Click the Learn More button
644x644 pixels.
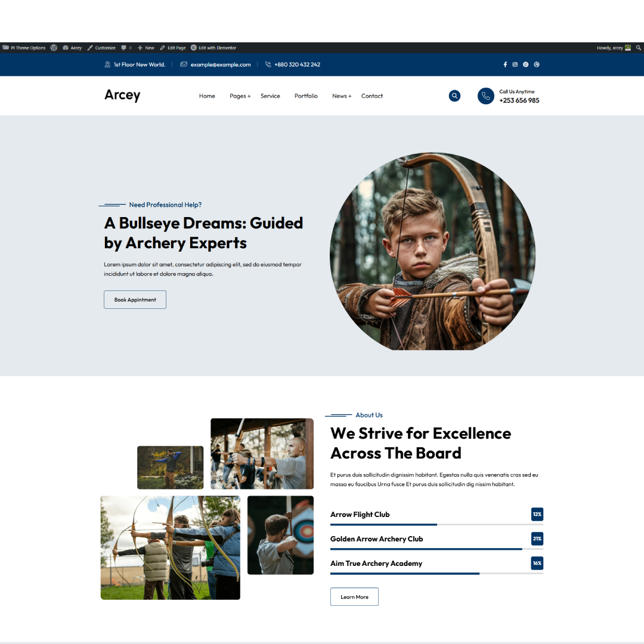(354, 597)
